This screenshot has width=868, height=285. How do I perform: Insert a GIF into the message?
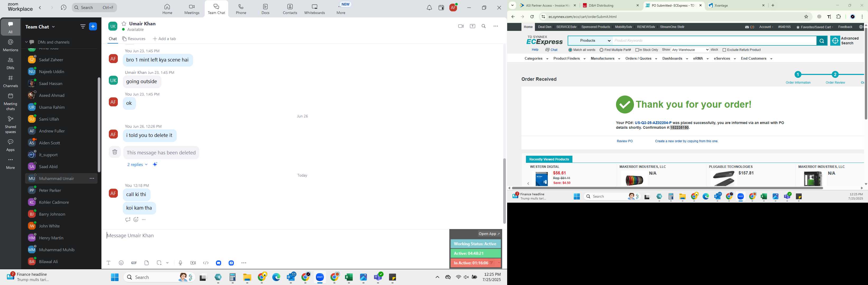[134, 263]
